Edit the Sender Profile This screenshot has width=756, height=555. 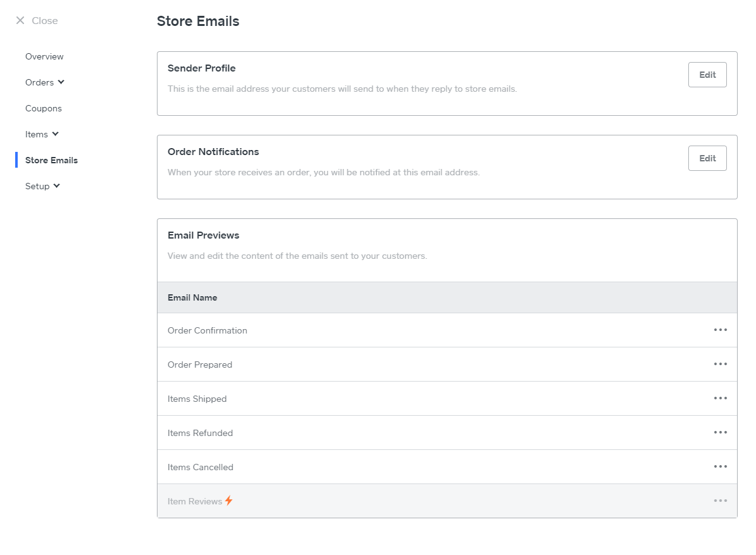pyautogui.click(x=707, y=75)
